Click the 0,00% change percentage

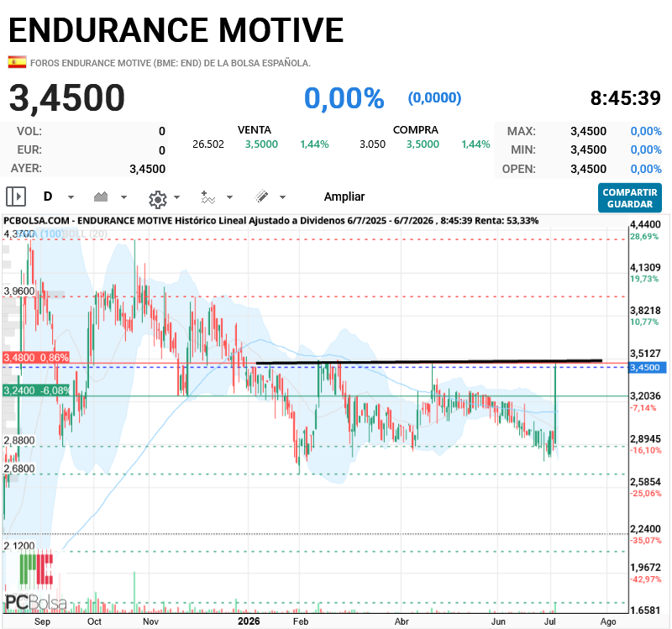click(x=344, y=98)
